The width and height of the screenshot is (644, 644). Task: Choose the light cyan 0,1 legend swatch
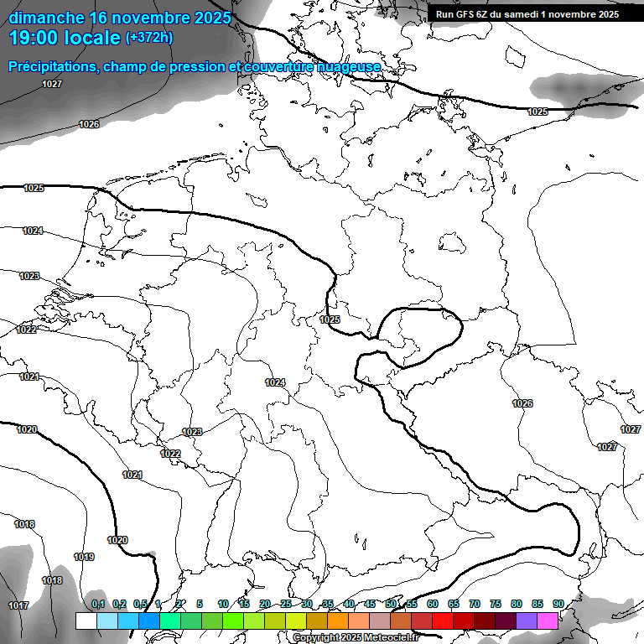click(x=106, y=621)
